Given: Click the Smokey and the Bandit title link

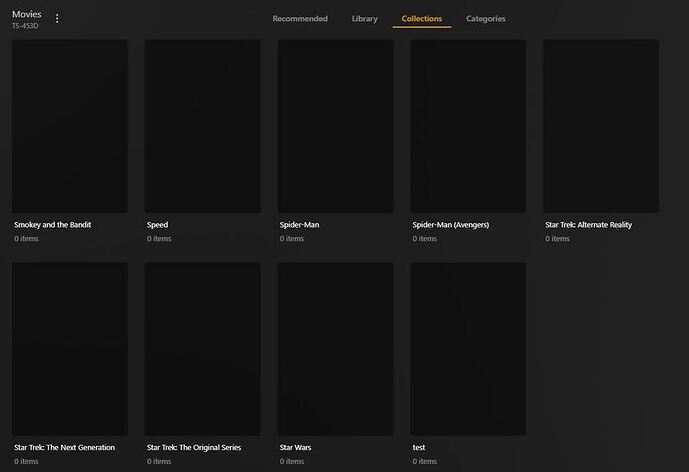Looking at the screenshot, I should (53, 225).
